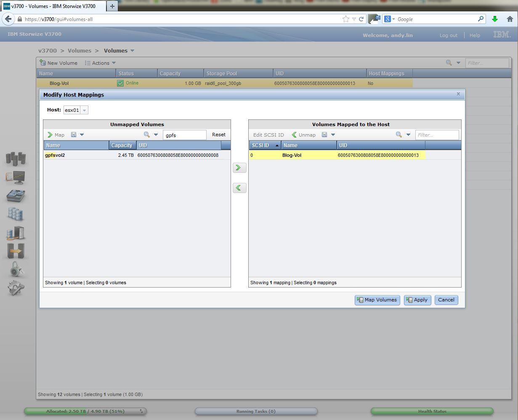Screen dimensions: 518x420
Task: Click the Map button in Unmapped Volumes
Action: click(56, 135)
